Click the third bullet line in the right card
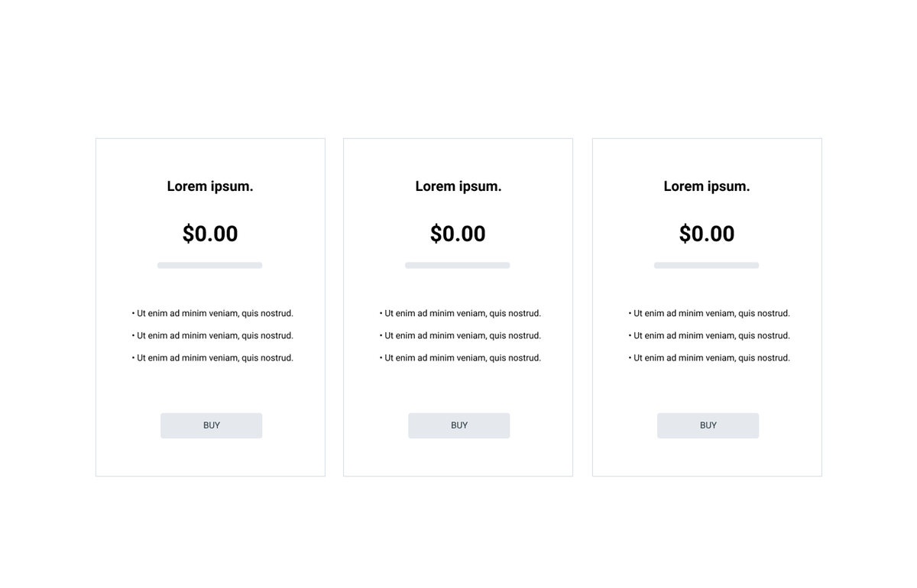Viewport: 917px width, 588px height. coord(709,357)
